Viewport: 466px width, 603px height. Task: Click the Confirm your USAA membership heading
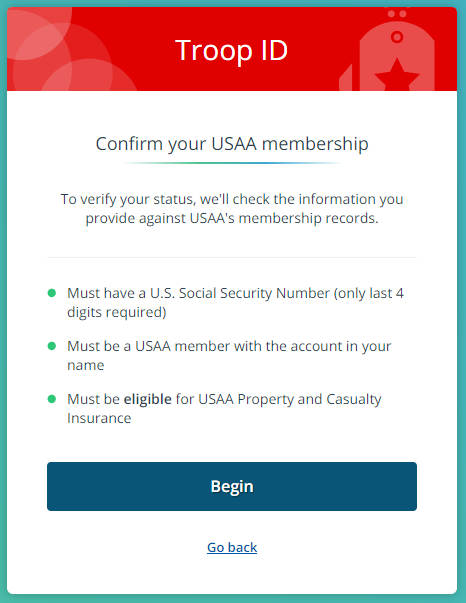tap(232, 144)
